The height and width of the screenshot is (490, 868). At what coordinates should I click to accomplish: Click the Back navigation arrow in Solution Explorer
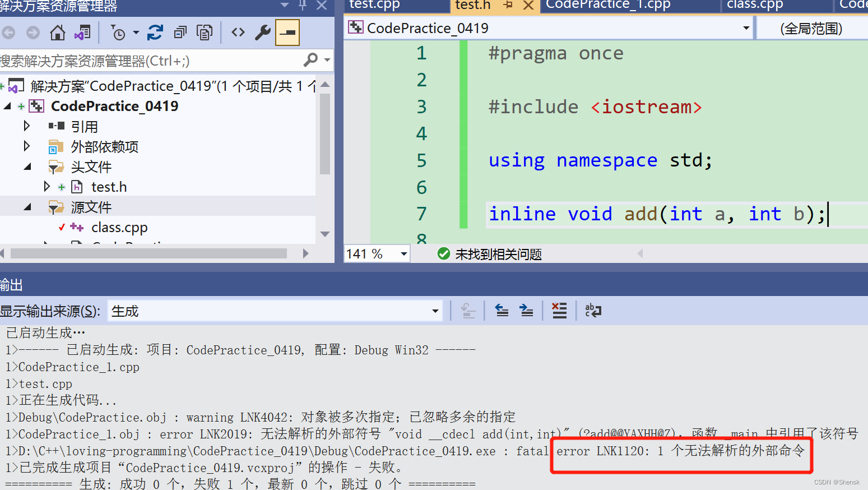click(x=8, y=33)
